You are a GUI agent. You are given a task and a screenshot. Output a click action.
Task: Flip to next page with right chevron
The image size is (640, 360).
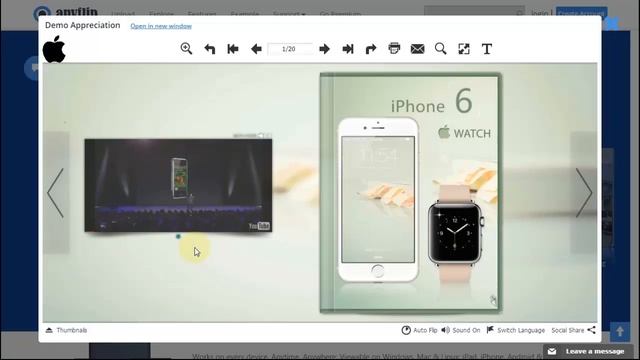[x=584, y=193]
